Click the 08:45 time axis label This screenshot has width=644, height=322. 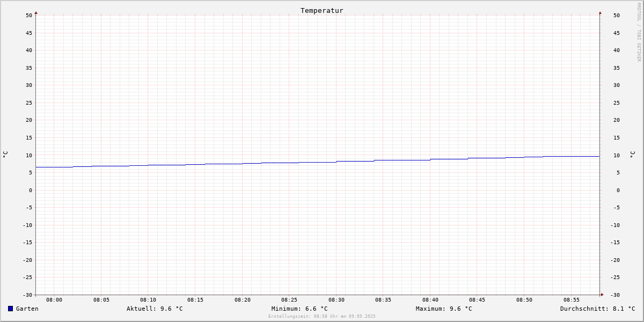pos(477,299)
